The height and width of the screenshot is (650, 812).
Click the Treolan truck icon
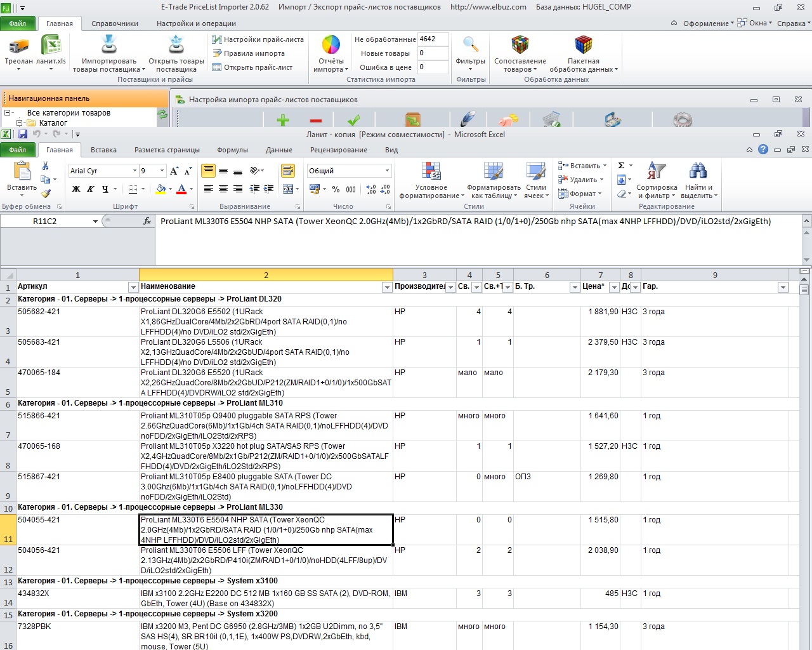[x=18, y=45]
